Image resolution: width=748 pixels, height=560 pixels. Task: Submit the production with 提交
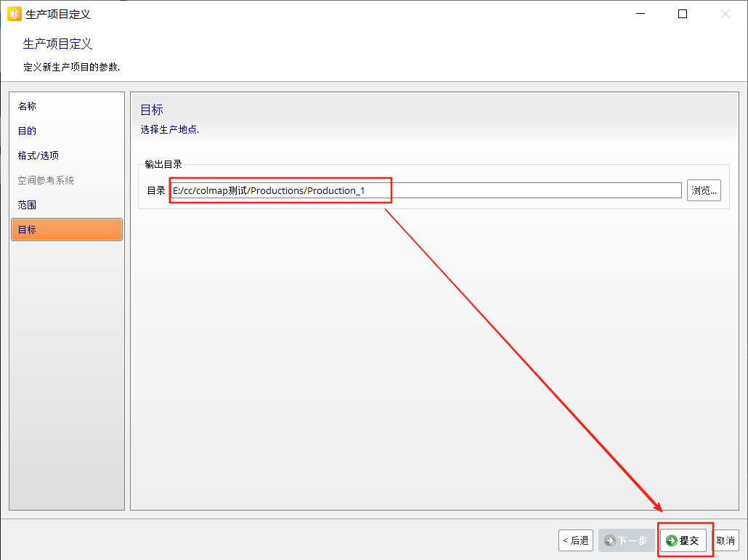(x=683, y=541)
